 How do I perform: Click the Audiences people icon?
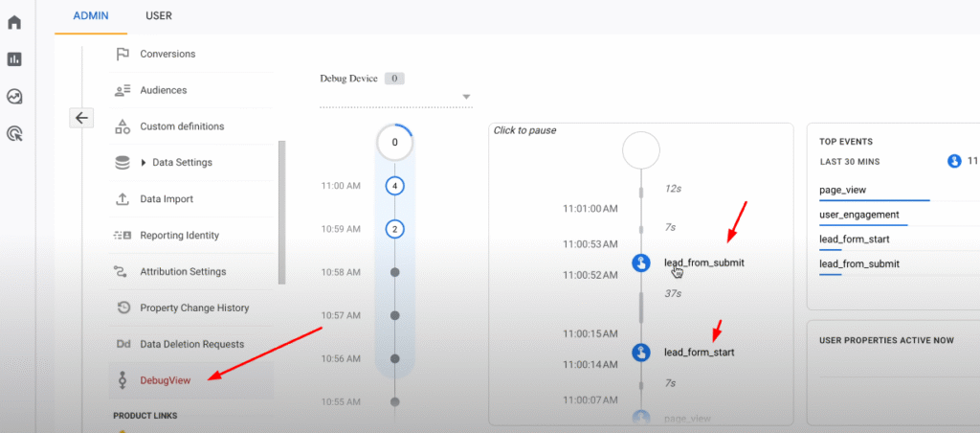(x=122, y=90)
